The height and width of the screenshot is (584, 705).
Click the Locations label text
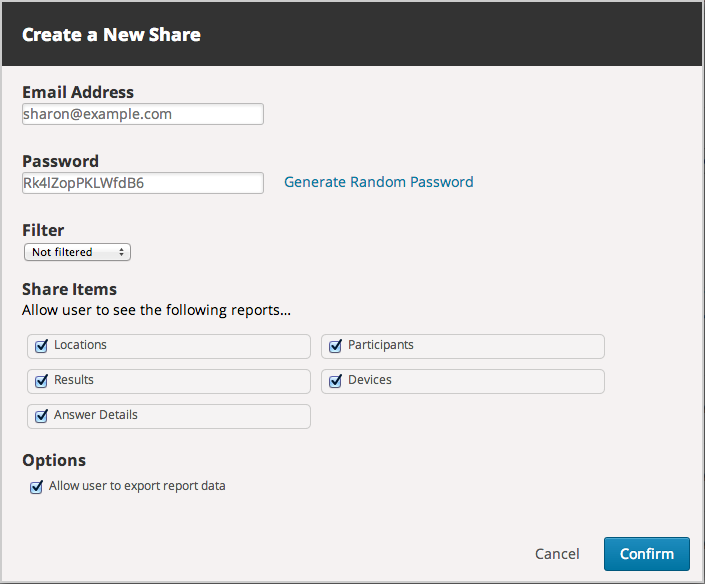(x=80, y=345)
